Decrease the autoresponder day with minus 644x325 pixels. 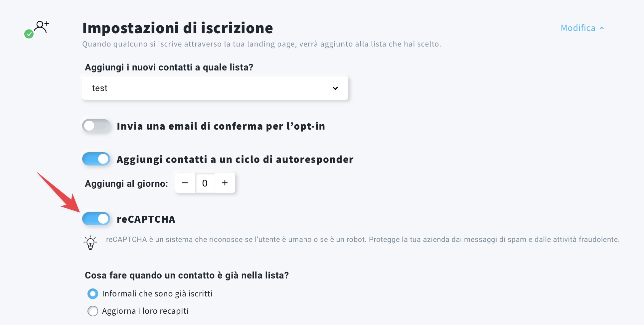185,183
